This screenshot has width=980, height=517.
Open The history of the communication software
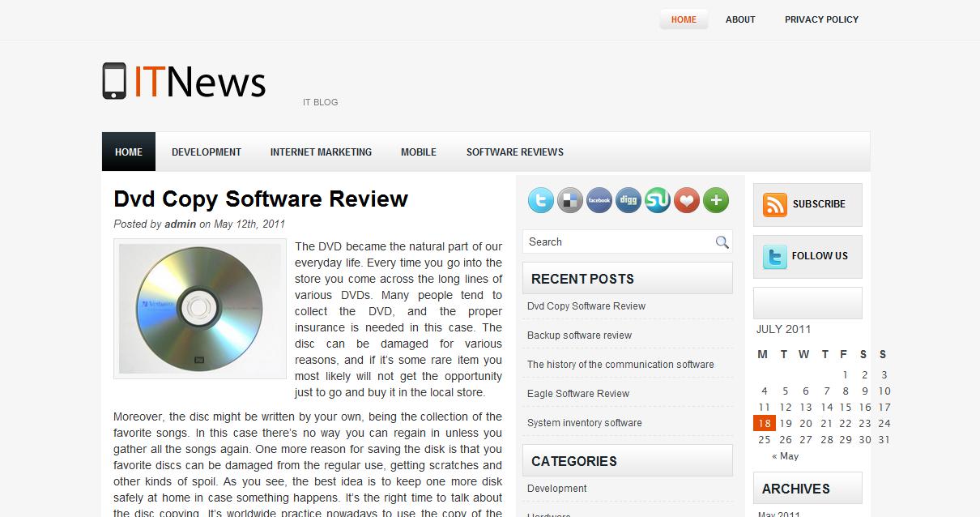pyautogui.click(x=620, y=365)
